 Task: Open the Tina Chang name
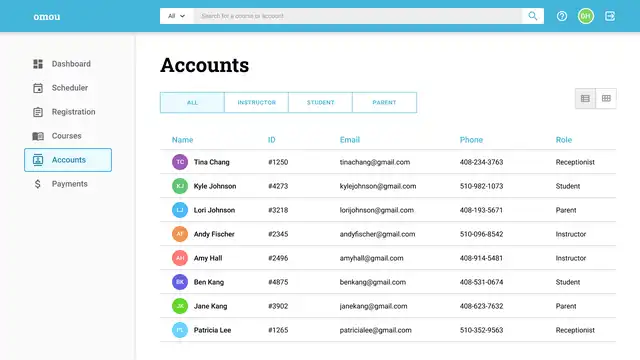211,162
